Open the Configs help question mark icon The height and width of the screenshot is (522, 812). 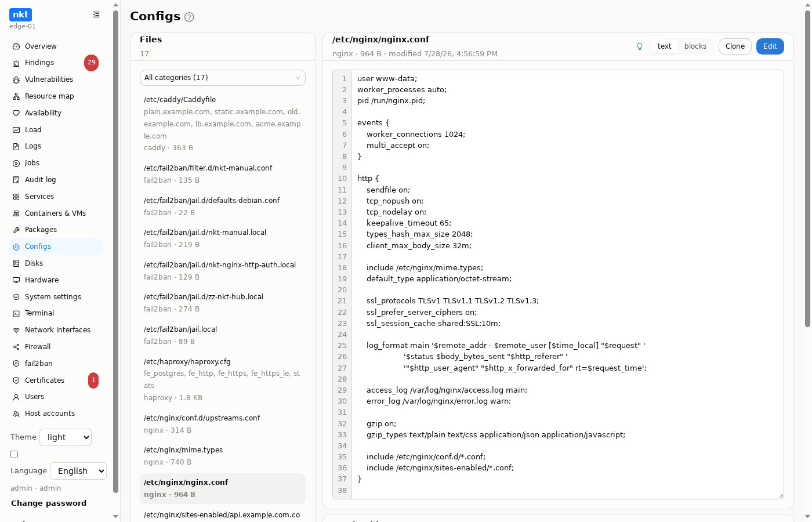pyautogui.click(x=189, y=17)
